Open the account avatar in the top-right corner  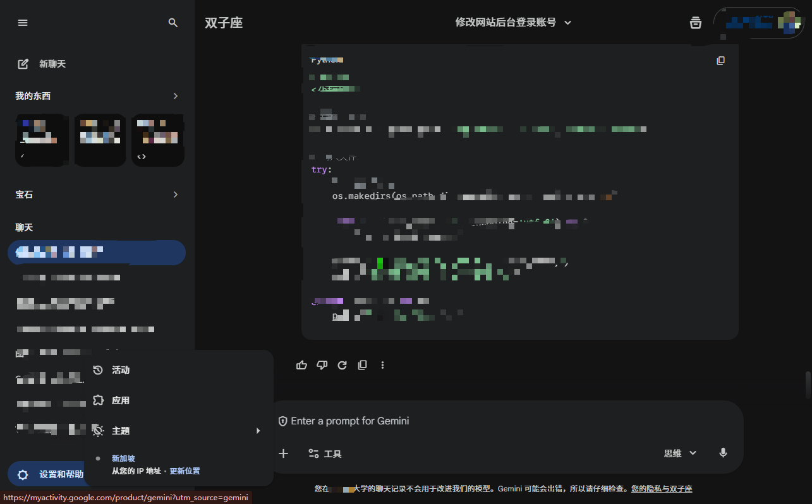tap(790, 23)
